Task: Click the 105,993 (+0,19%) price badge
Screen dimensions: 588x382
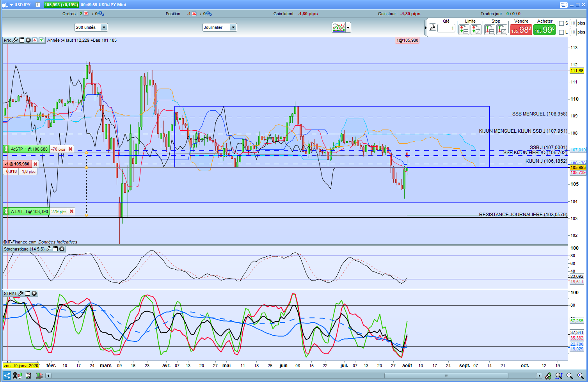Action: [x=61, y=5]
